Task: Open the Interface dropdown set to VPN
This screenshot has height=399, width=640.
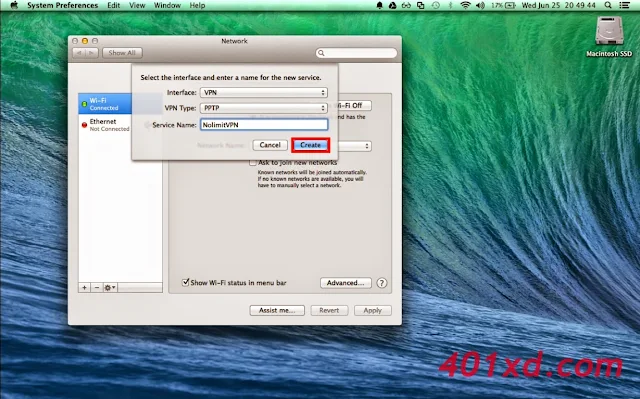Action: (x=264, y=93)
